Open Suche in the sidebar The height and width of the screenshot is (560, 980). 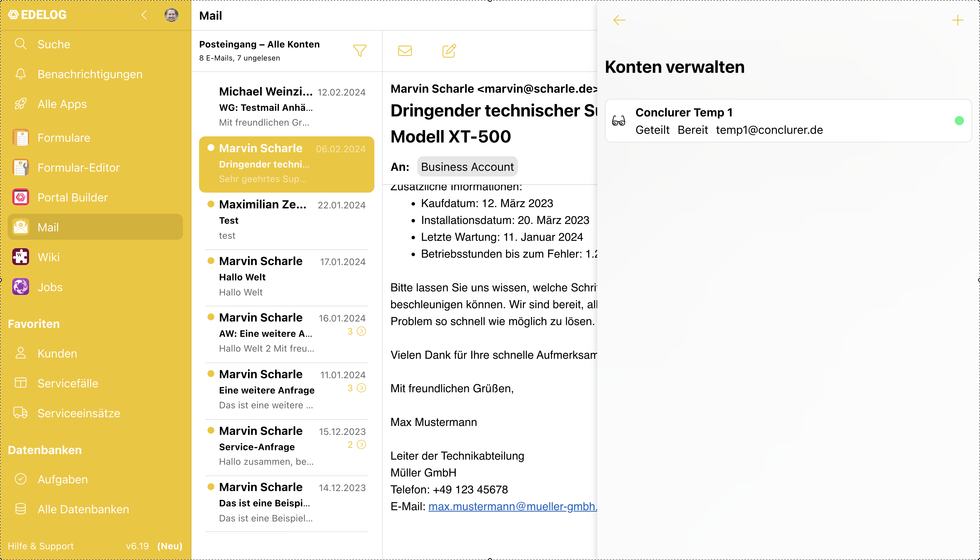(95, 44)
